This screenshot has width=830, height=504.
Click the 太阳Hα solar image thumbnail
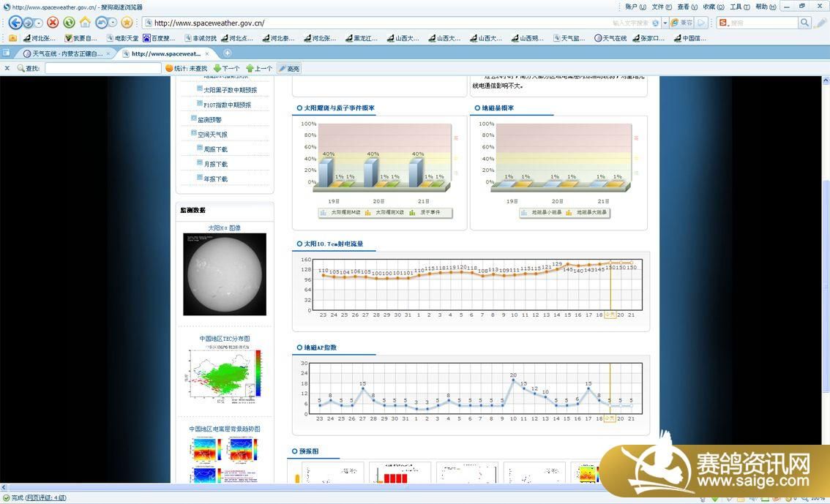click(224, 274)
